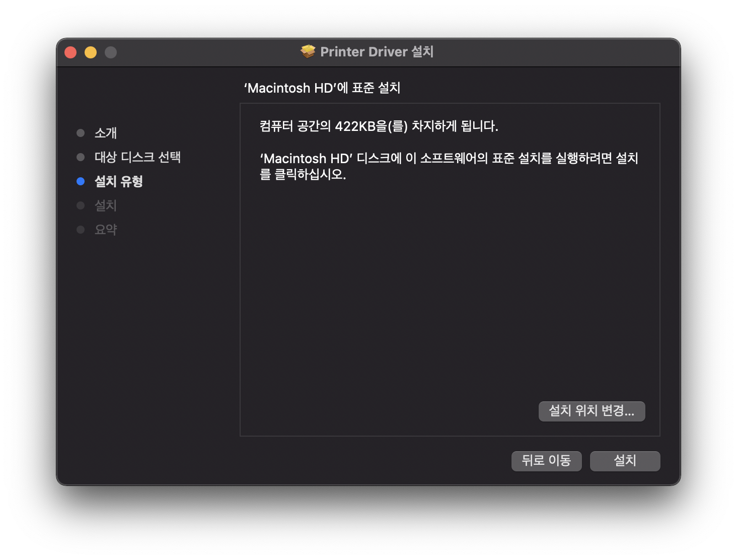The image size is (737, 560).
Task: Click the bullet beside 요약
Action: click(81, 230)
